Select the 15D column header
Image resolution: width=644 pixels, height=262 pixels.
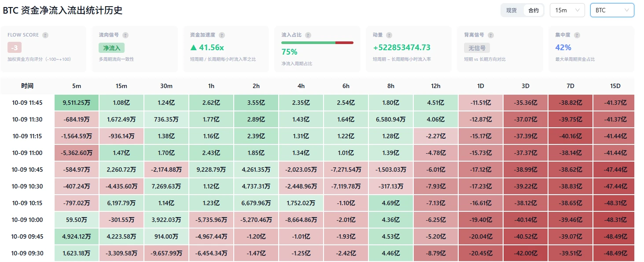[x=615, y=86]
